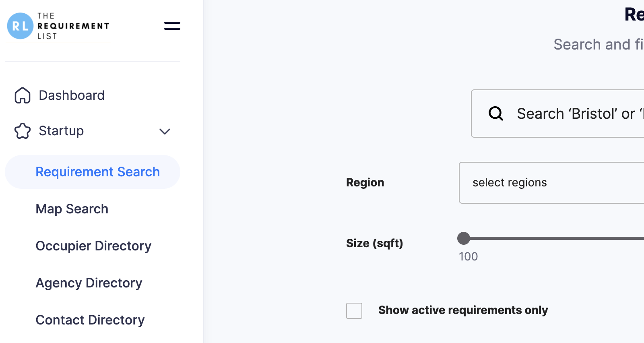The image size is (644, 343).
Task: Navigate to Contact Directory
Action: click(90, 320)
